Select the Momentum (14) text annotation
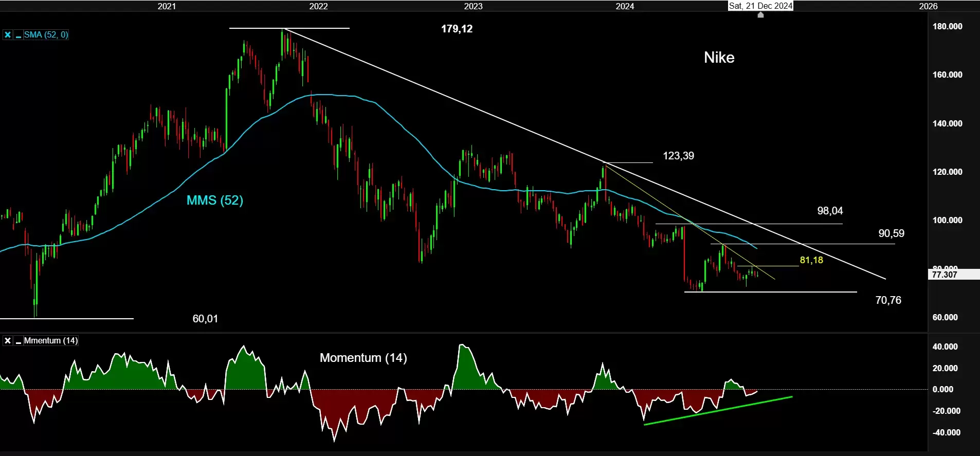The width and height of the screenshot is (980, 456). (x=363, y=358)
